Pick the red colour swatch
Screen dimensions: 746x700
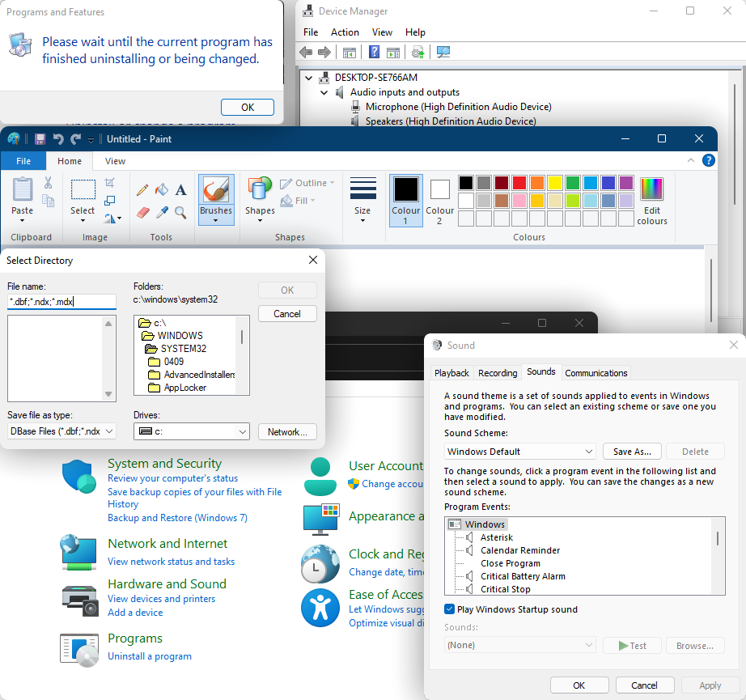coord(519,183)
